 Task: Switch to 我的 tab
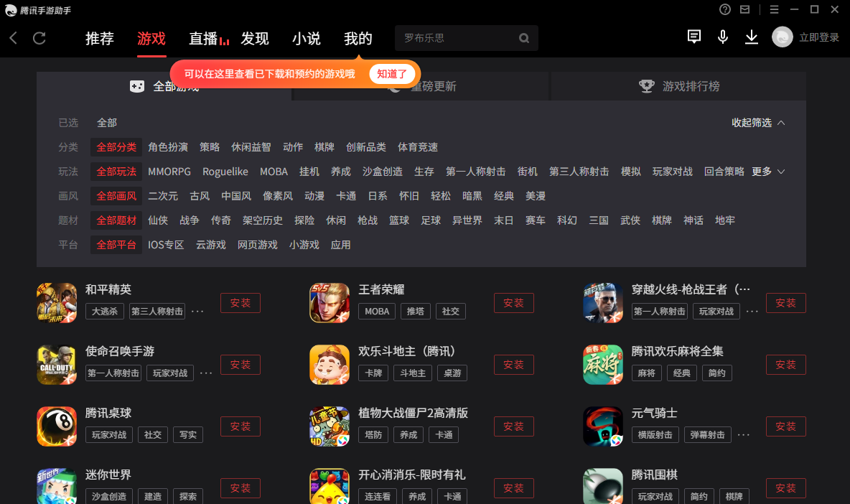358,39
